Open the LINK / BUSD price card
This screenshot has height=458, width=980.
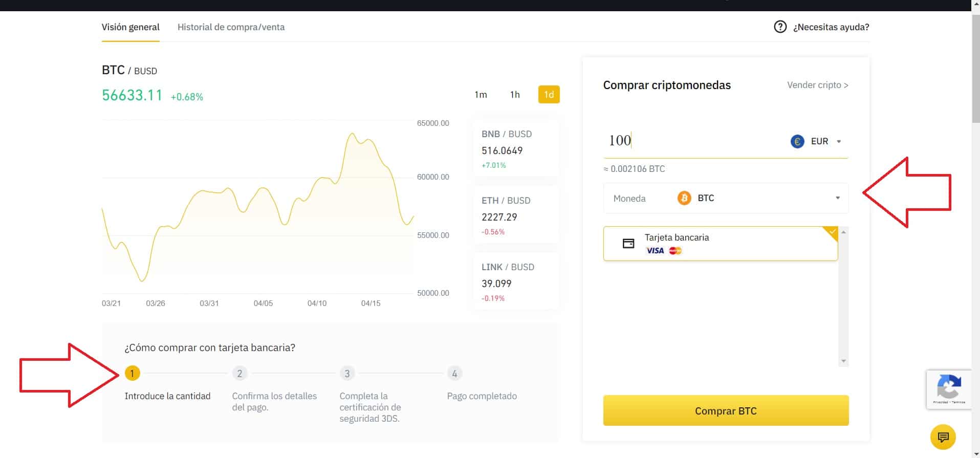[516, 282]
